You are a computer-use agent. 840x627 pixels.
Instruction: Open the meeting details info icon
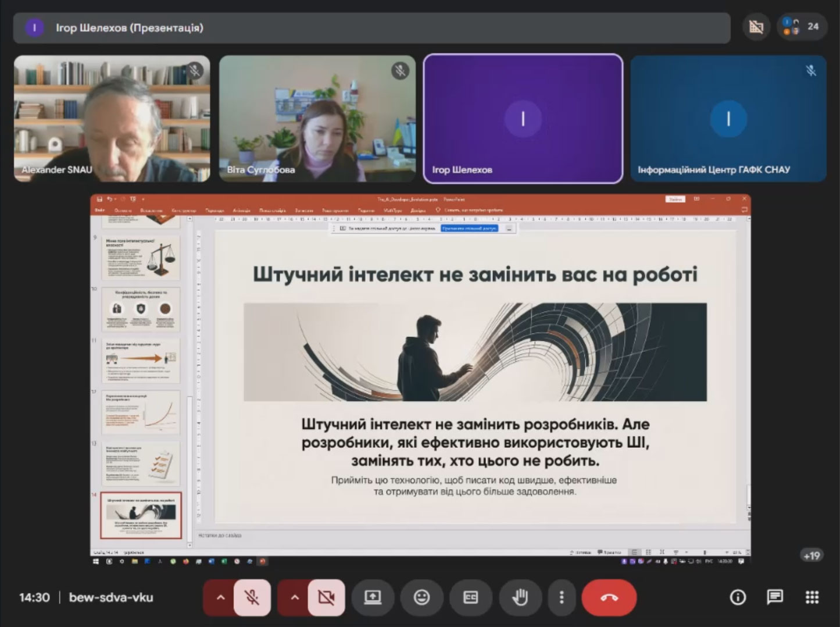click(x=738, y=597)
